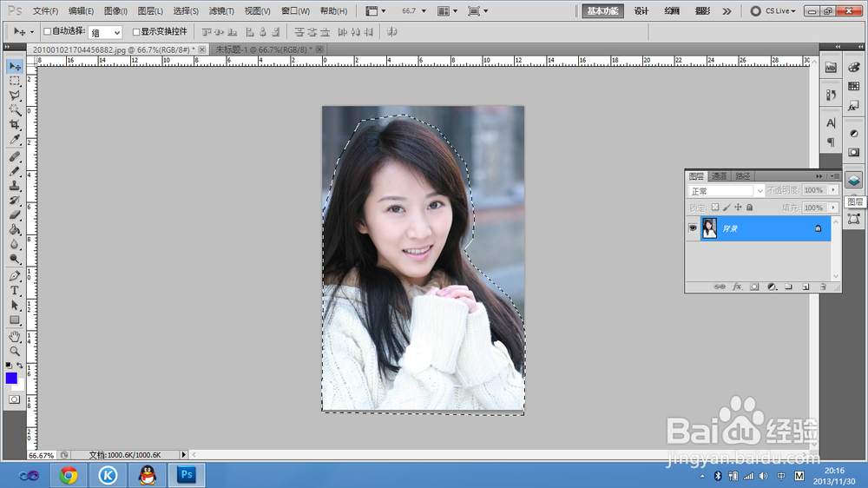Hide the 背景 layer eye icon
This screenshot has width=868, height=488.
point(693,228)
